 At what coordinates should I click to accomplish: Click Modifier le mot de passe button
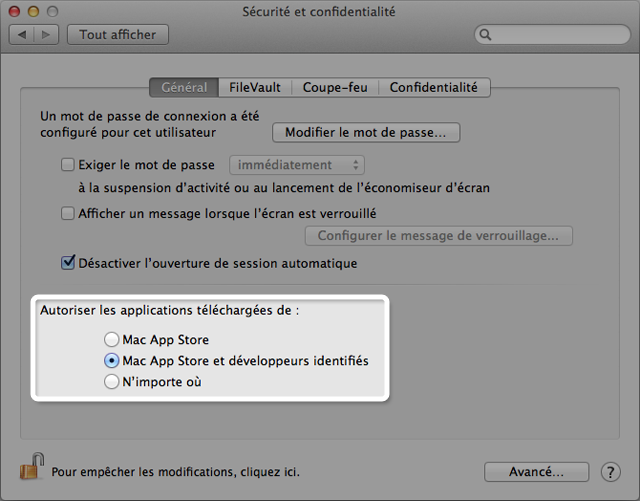[366, 132]
